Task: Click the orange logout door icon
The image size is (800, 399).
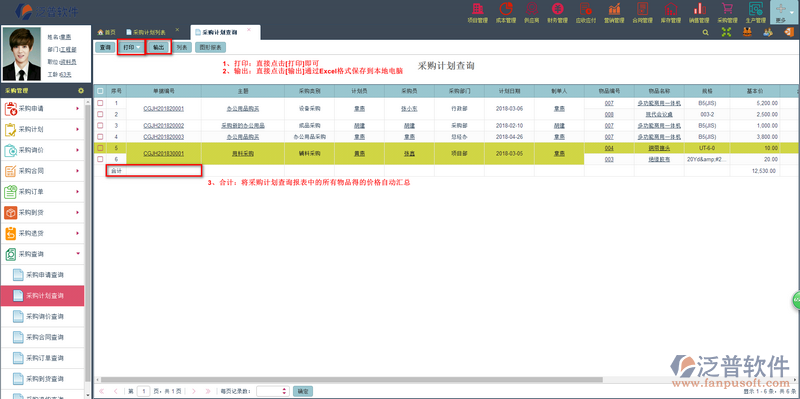Action: [x=788, y=32]
